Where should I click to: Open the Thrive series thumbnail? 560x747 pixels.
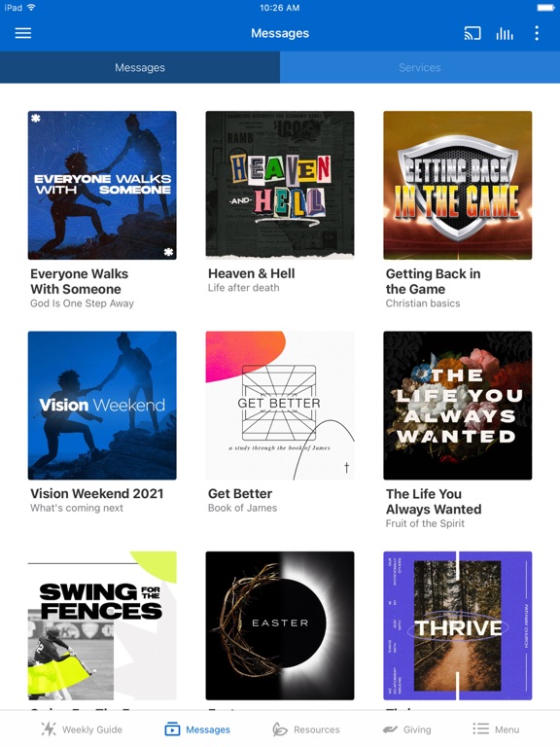pos(458,625)
